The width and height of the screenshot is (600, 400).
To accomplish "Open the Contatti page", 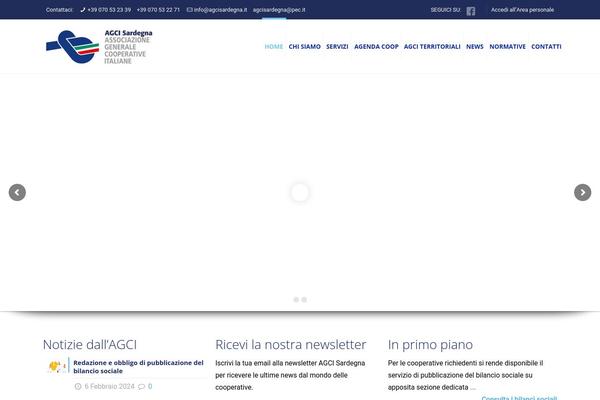I will coord(546,47).
